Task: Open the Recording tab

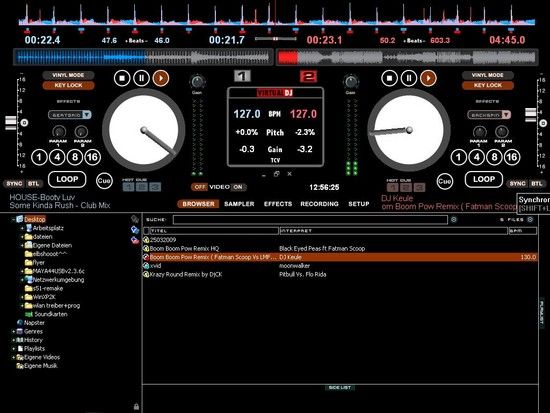Action: click(x=320, y=204)
